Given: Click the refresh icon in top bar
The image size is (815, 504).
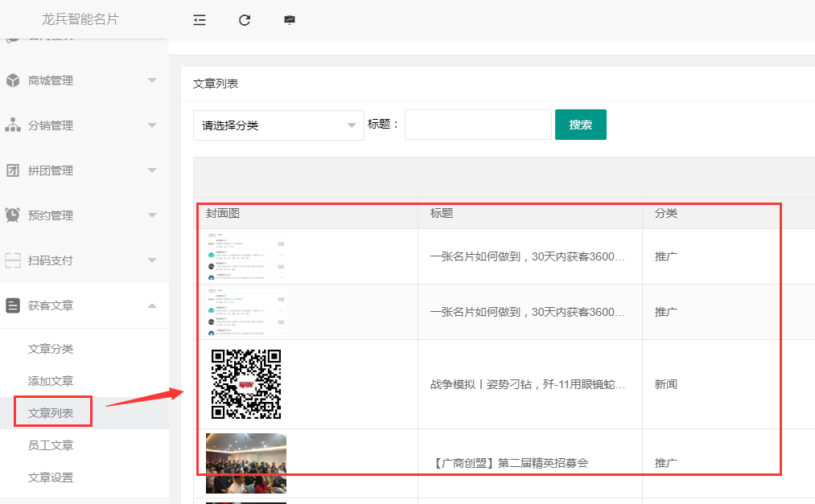Looking at the screenshot, I should (x=245, y=20).
